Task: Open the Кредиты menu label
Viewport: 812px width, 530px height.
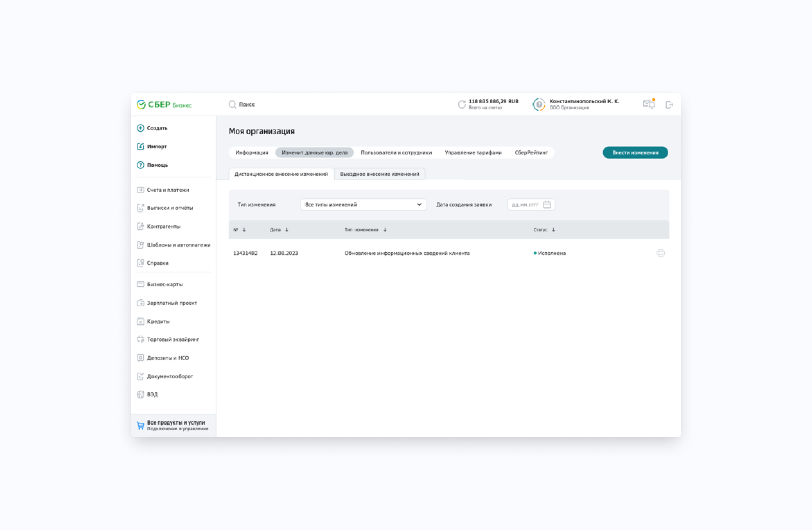Action: [158, 321]
